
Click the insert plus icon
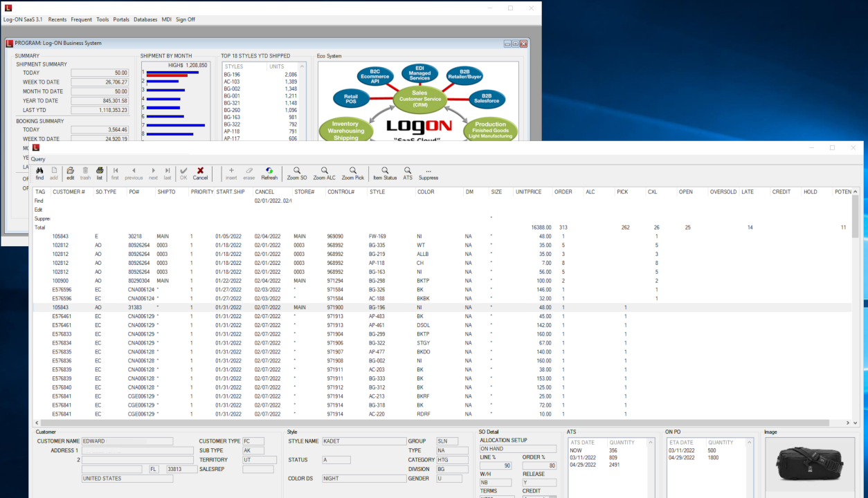(x=231, y=170)
